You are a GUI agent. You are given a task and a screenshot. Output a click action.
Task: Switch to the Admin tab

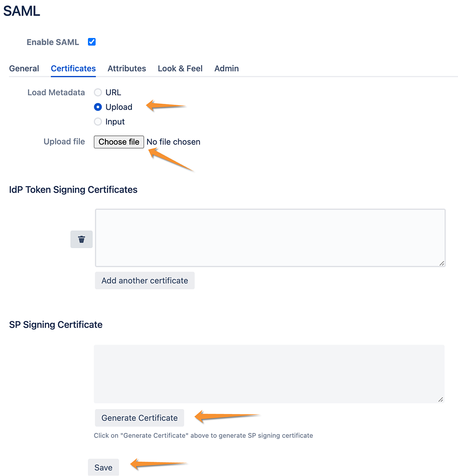coord(227,69)
